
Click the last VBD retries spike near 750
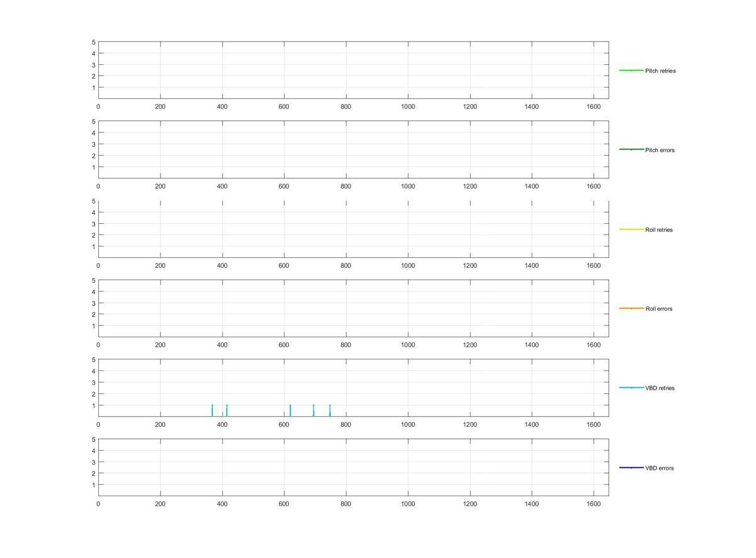329,410
